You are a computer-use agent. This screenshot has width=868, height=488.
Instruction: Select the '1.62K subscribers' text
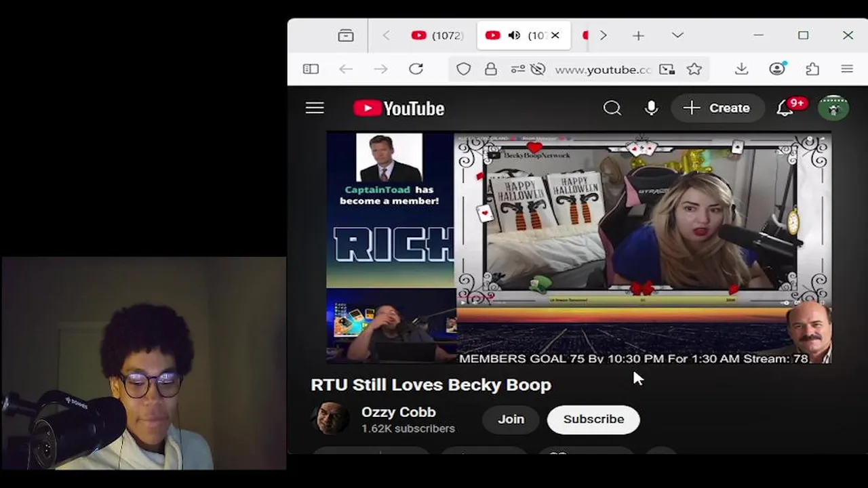(x=408, y=429)
